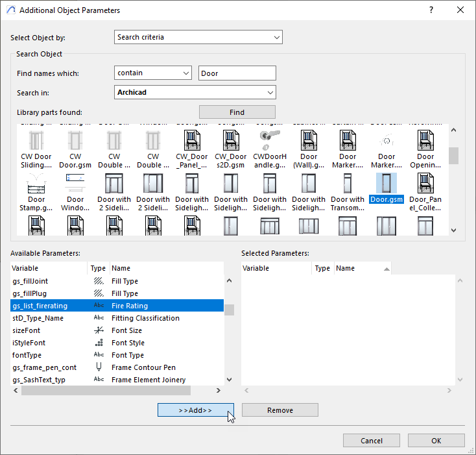The image size is (476, 455).
Task: Select the Door Stamp library part icon
Action: click(36, 184)
